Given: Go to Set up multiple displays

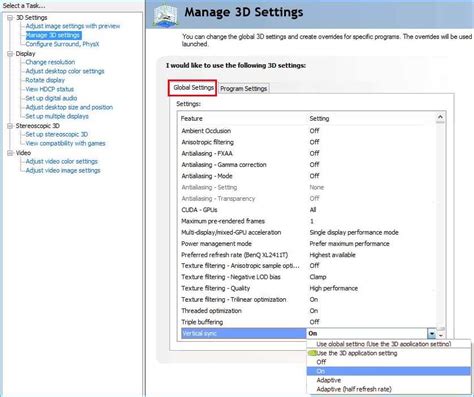Looking at the screenshot, I should (x=57, y=116).
